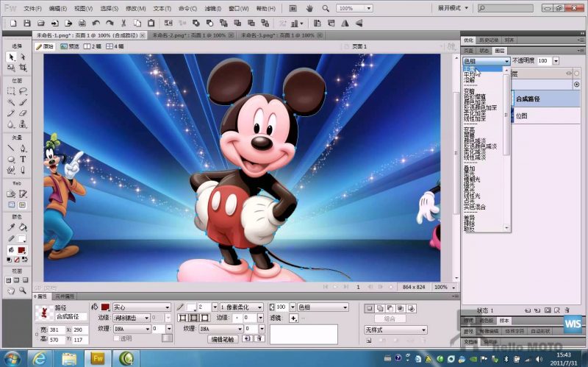
Task: Select the Pointer tool in the toolbox
Action: [11, 57]
